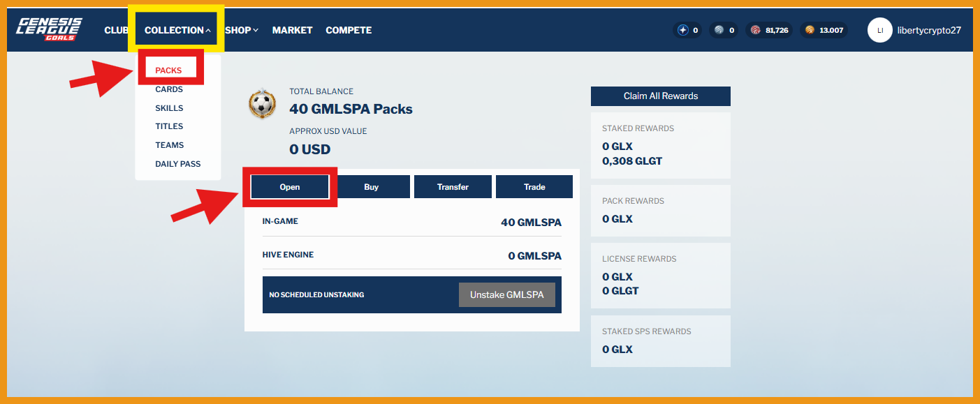
Task: Click the 0 USD approximate value
Action: 310,149
